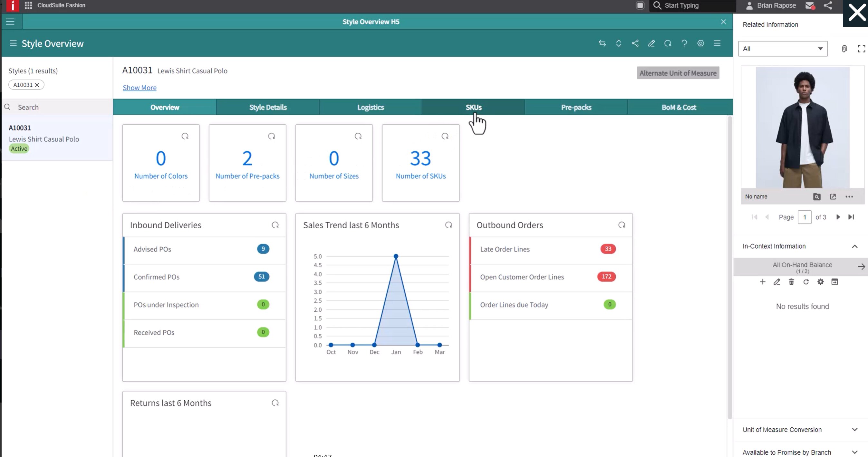Click the edit pencil icon in Style Overview toolbar
The width and height of the screenshot is (868, 457).
651,43
